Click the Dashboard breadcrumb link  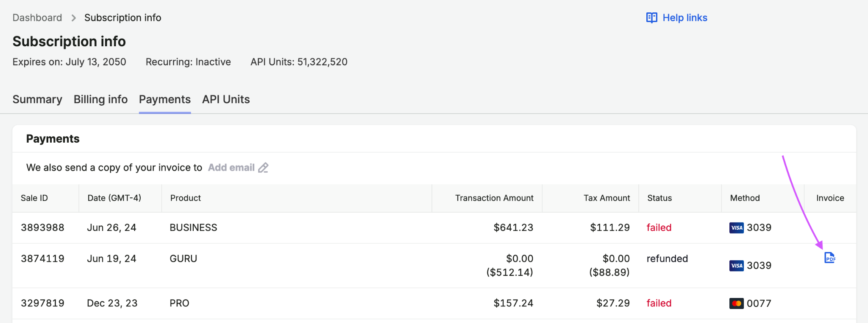(x=37, y=18)
